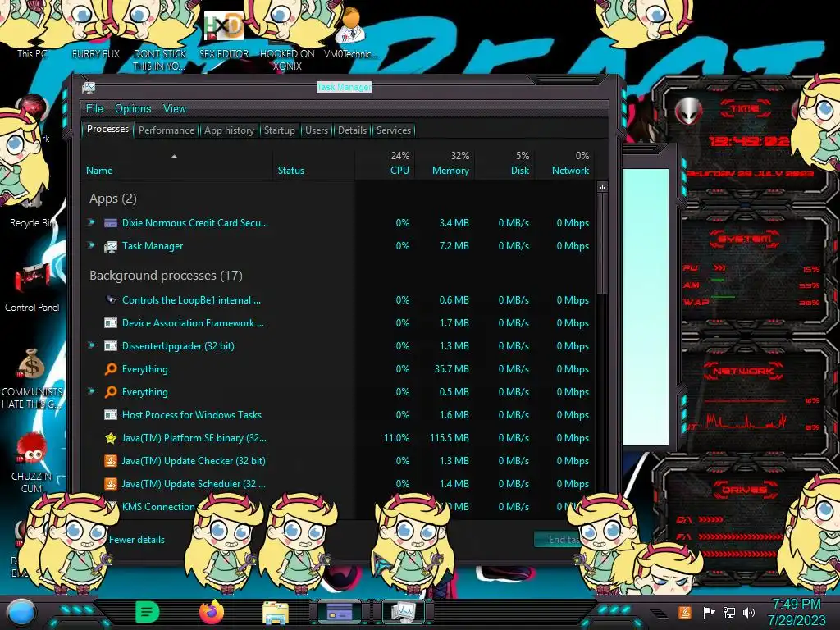Expand the second Everything process entry
The image size is (840, 630).
[92, 391]
